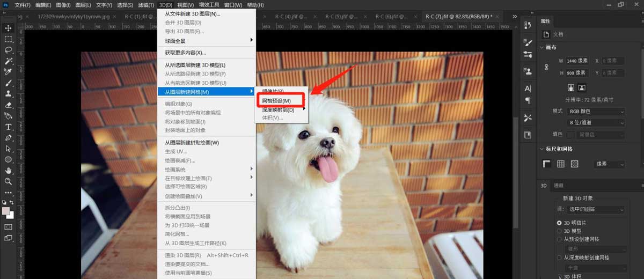
Task: Choose 从文件新建 3D 图层(N)
Action: [206, 14]
